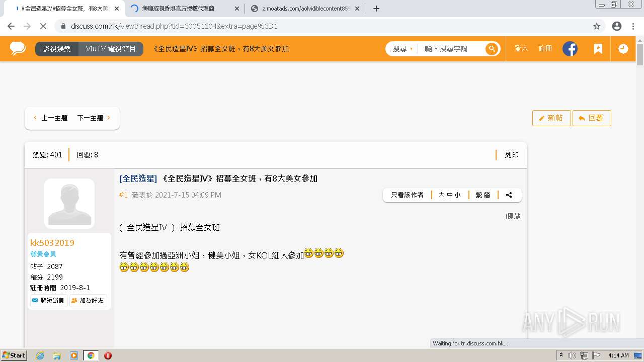Image resolution: width=644 pixels, height=362 pixels.
Task: Click the address bar URL
Action: (174, 26)
